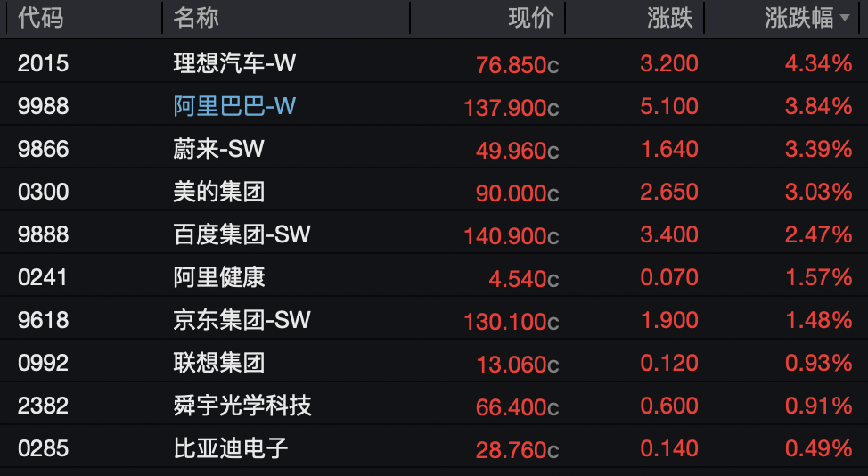This screenshot has width=868, height=476.
Task: Click price 28.760c
Action: point(518,450)
